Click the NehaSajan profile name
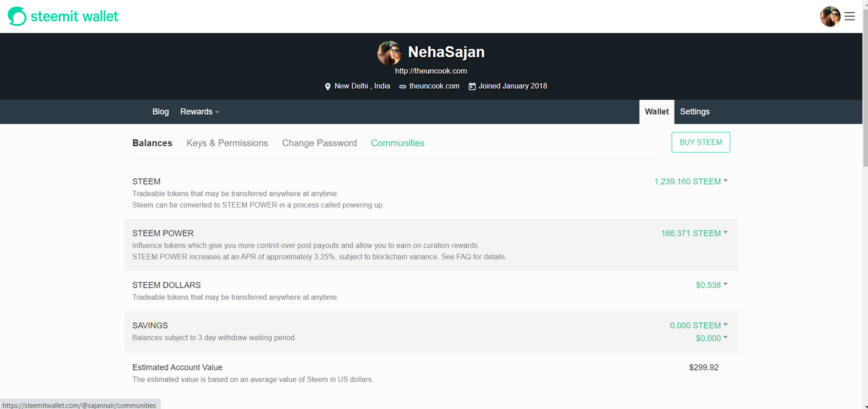868x409 pixels. pyautogui.click(x=446, y=52)
